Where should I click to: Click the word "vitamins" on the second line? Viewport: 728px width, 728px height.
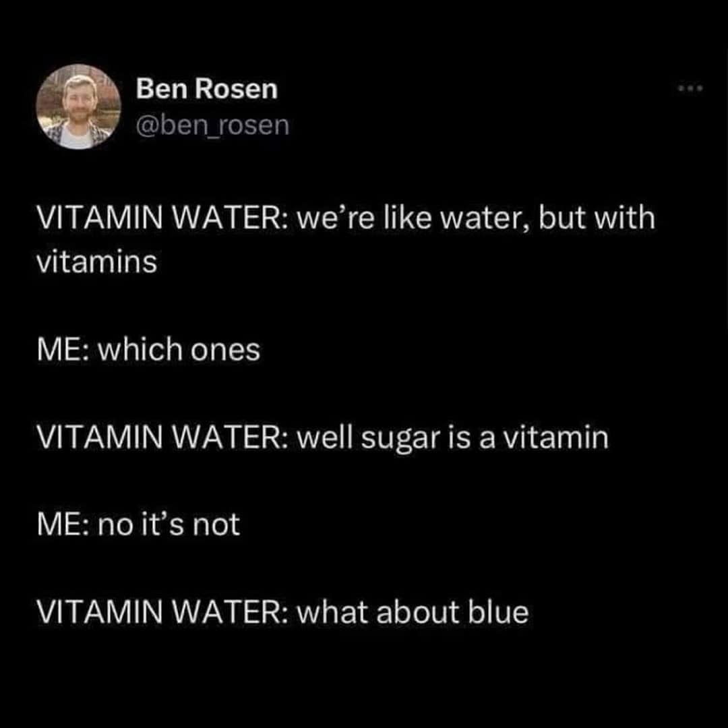coord(97,262)
